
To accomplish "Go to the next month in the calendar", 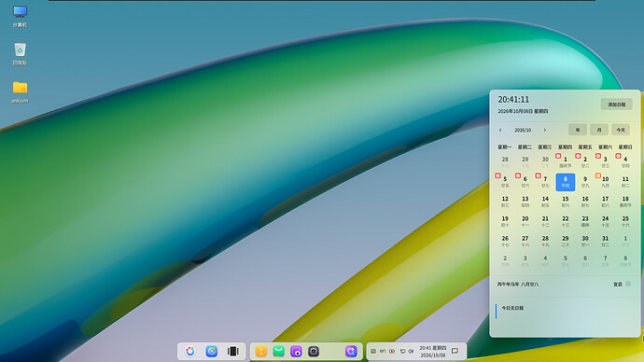I will coord(545,130).
